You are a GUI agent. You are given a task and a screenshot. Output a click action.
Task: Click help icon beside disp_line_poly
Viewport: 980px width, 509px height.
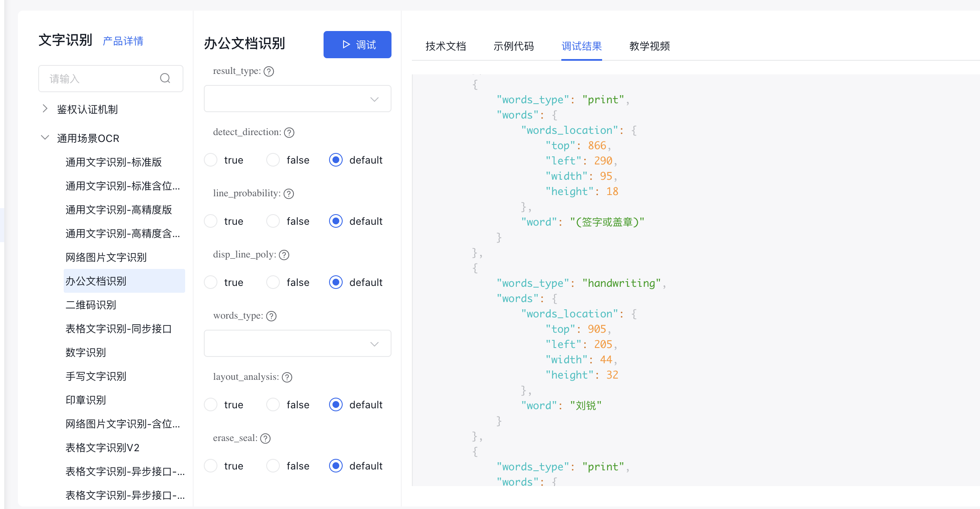tap(284, 255)
